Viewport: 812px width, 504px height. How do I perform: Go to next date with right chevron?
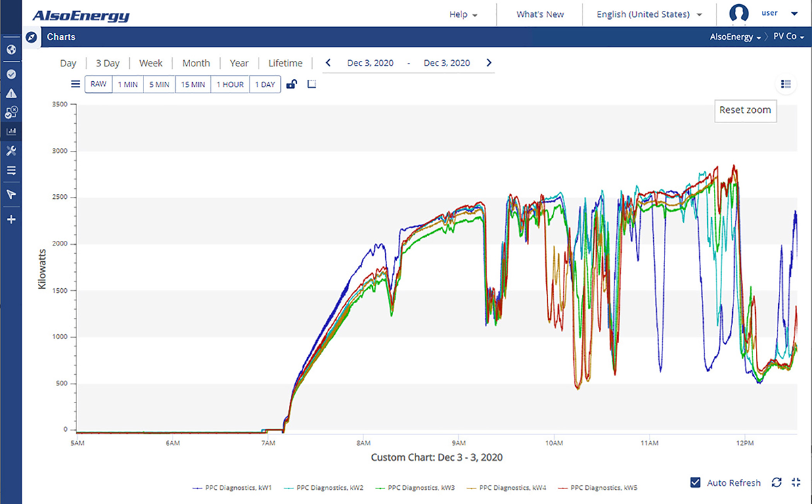489,63
